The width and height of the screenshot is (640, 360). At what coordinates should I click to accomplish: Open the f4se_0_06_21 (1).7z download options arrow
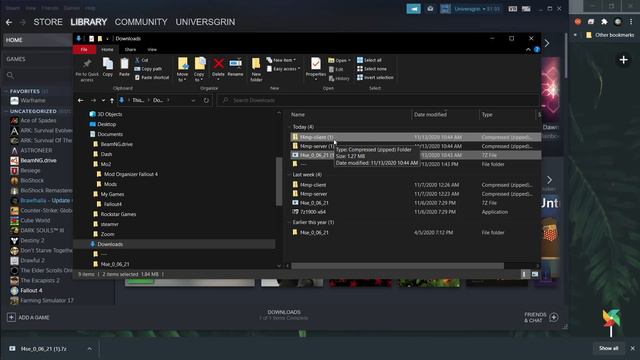[x=89, y=349]
